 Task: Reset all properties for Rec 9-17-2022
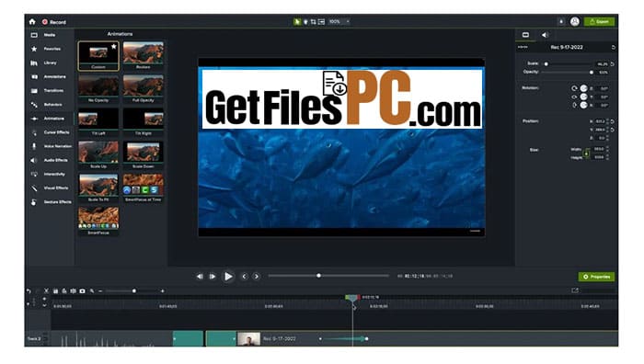614,48
